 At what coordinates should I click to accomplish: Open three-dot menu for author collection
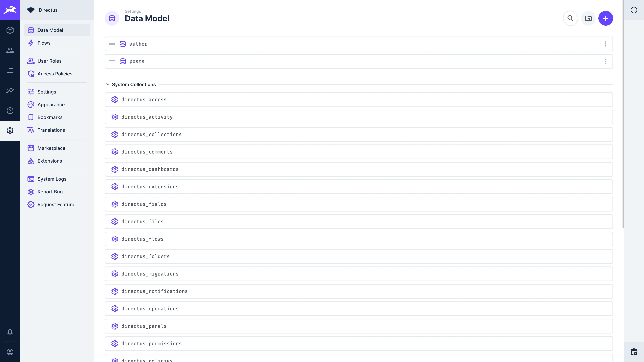click(606, 44)
